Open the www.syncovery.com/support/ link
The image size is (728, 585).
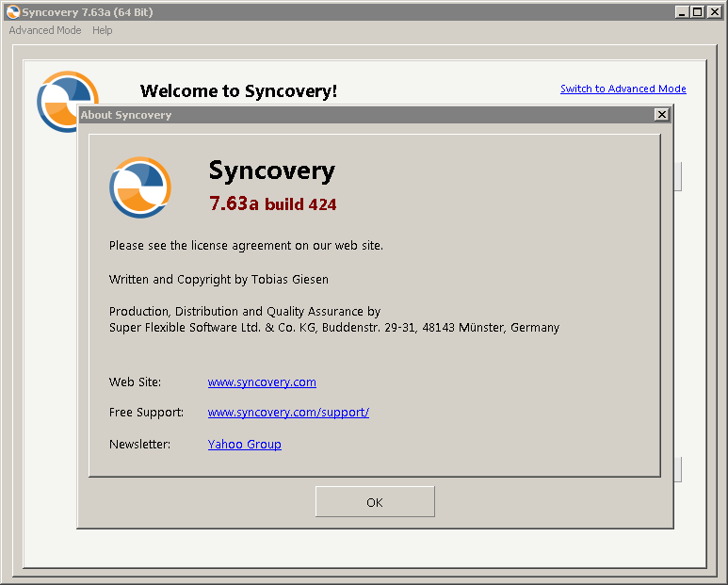[288, 413]
